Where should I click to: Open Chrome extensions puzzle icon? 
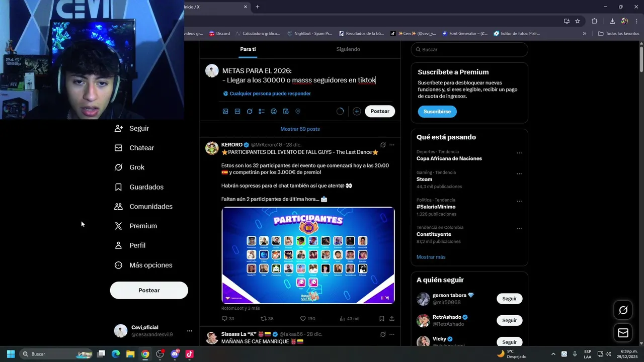point(595,21)
